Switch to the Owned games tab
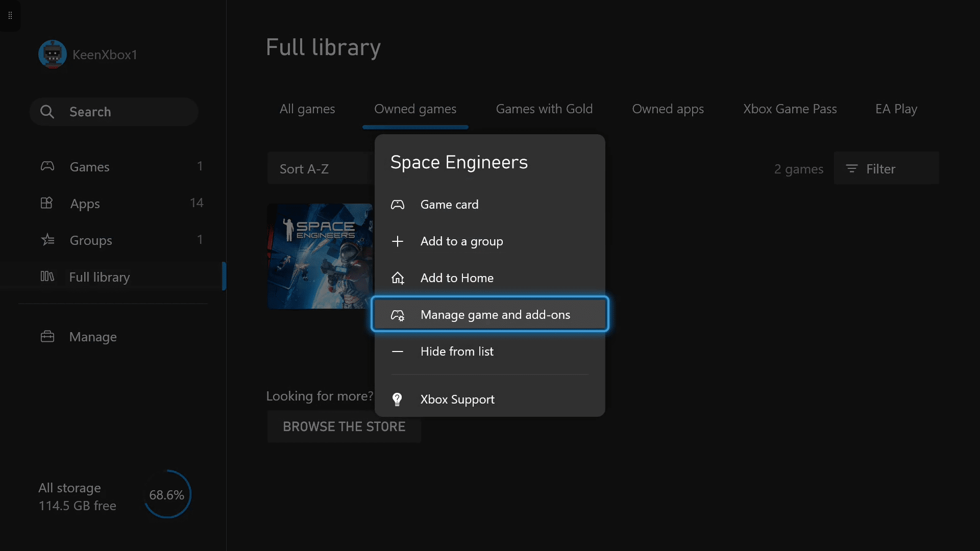 coord(415,109)
